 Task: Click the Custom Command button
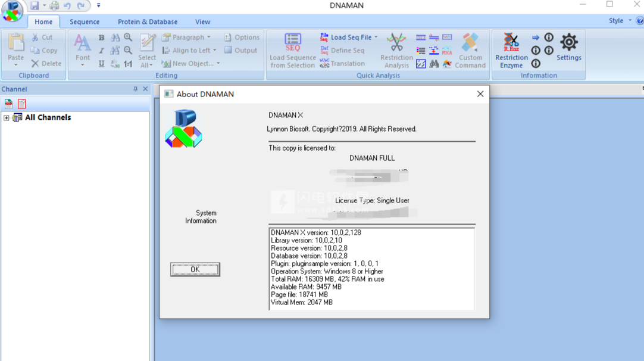pos(470,51)
